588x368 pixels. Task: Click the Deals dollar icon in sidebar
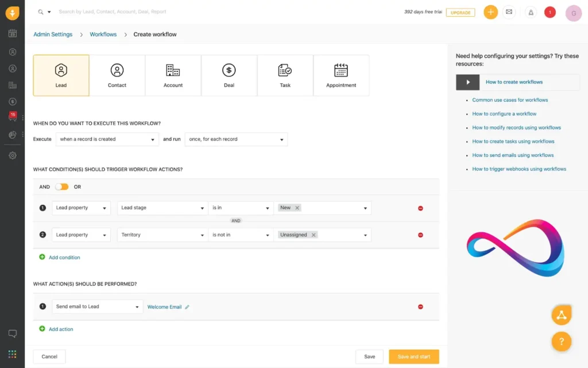tap(13, 102)
